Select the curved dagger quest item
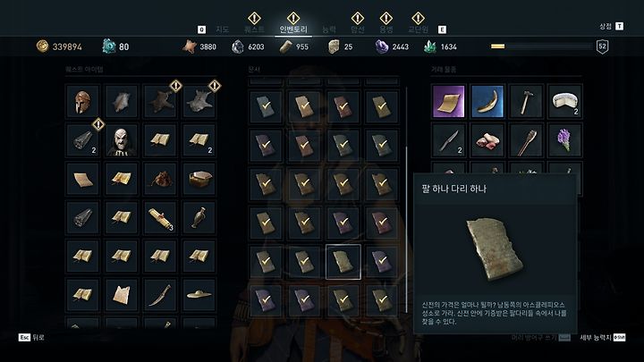The height and width of the screenshot is (362, 644). (160, 295)
